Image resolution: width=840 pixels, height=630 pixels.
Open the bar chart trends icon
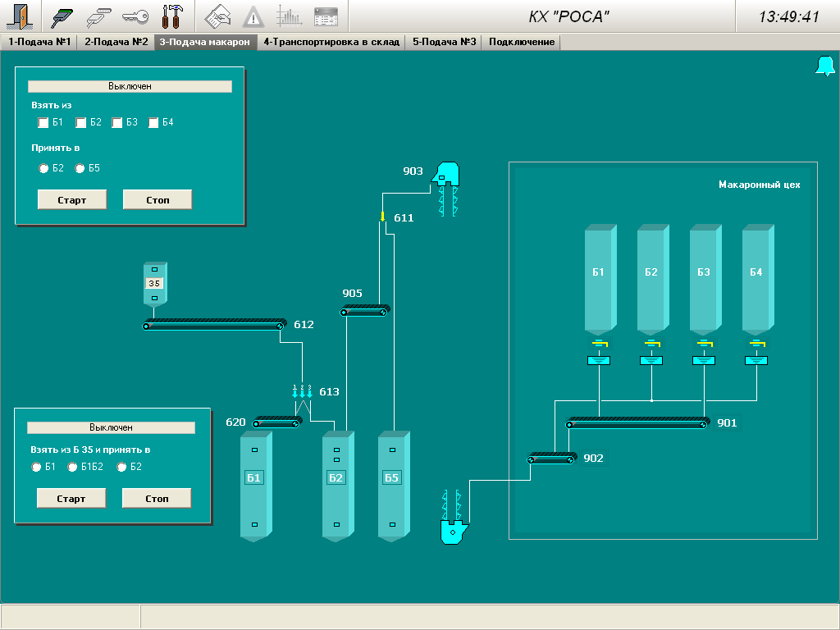click(x=289, y=16)
